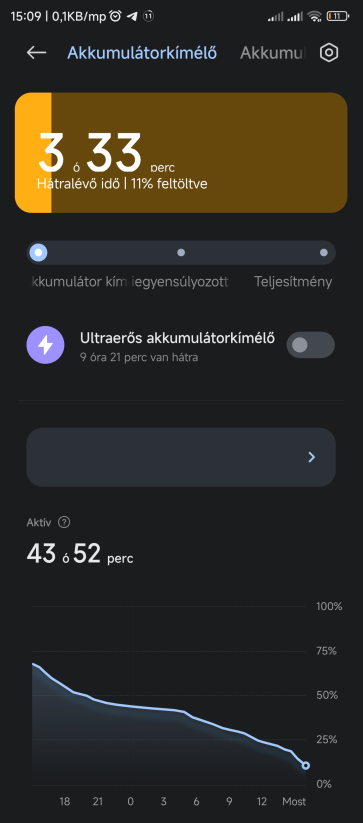Tap the back arrow icon
Viewport: 363px width, 823px height.
click(36, 52)
